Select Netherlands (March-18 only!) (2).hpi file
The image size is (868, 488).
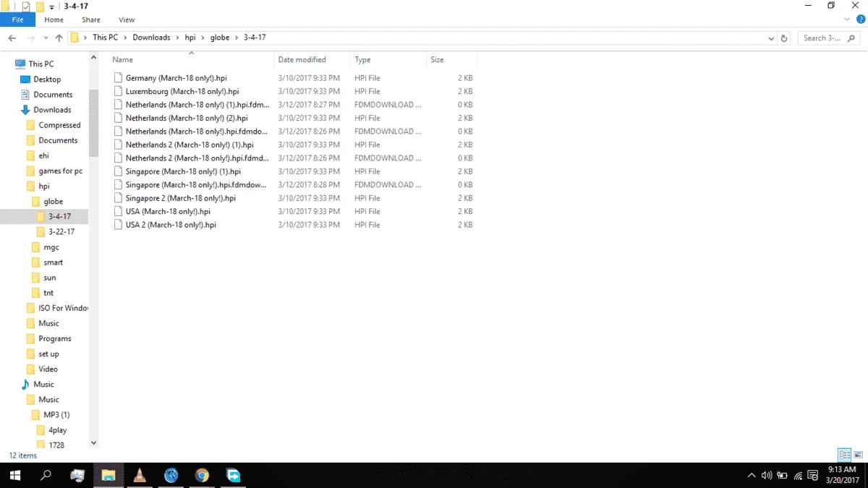[x=187, y=118]
